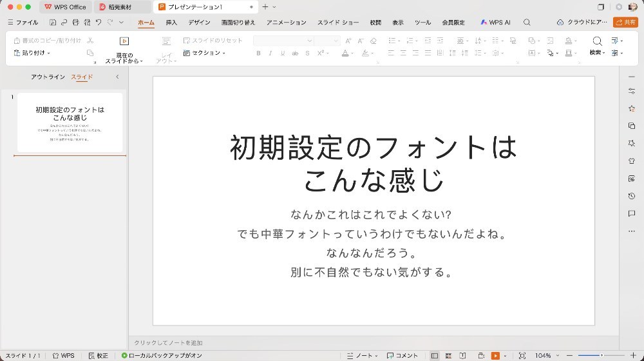644x361 pixels.
Task: Click the Print icon in quick access toolbar
Action: (x=75, y=22)
